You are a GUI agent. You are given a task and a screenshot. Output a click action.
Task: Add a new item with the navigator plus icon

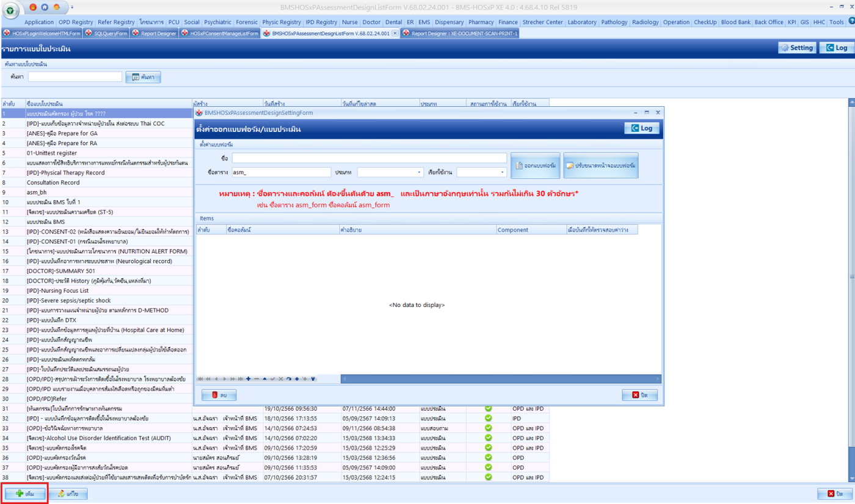point(249,379)
